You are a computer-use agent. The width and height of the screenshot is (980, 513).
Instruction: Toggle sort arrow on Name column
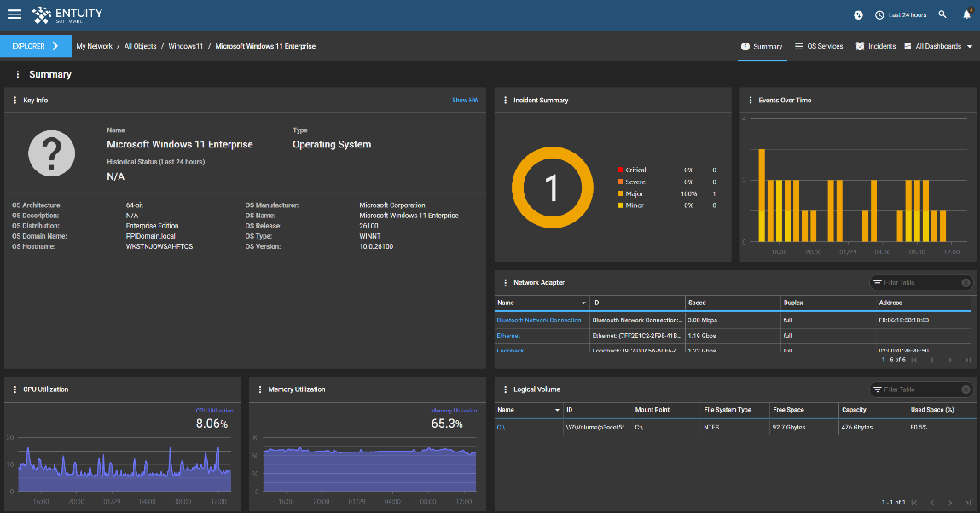coord(583,303)
